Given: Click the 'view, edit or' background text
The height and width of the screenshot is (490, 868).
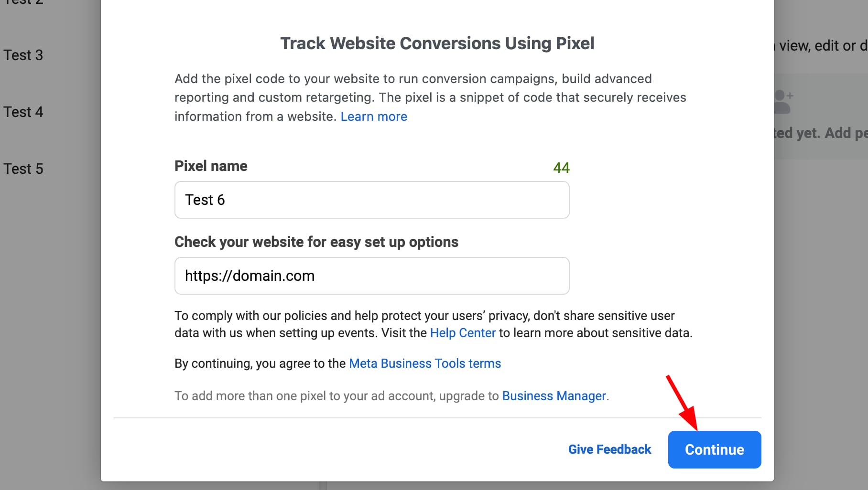Looking at the screenshot, I should click(821, 46).
